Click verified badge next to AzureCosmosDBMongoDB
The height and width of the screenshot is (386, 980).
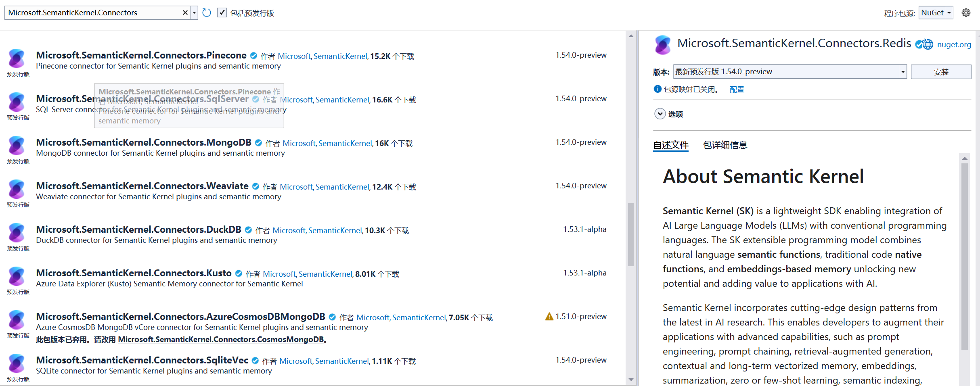(x=332, y=317)
